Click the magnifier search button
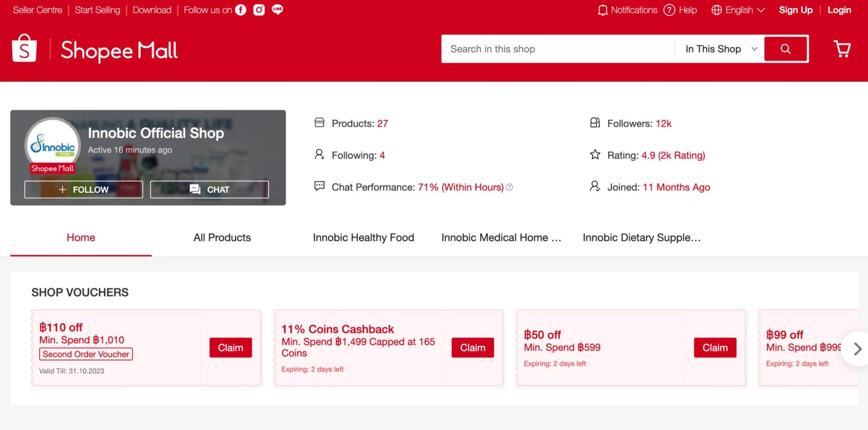This screenshot has width=868, height=430. (x=786, y=49)
